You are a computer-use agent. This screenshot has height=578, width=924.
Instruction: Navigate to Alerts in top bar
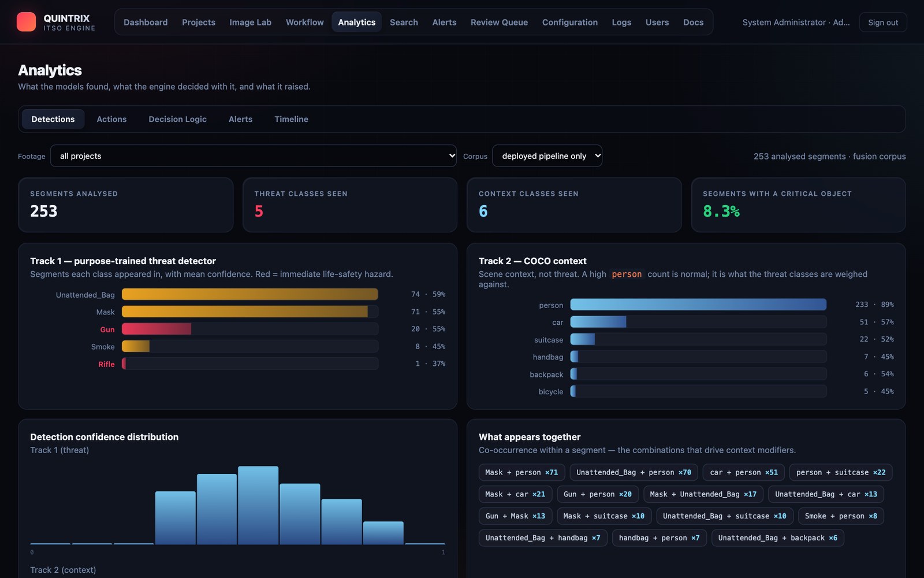[x=444, y=22]
